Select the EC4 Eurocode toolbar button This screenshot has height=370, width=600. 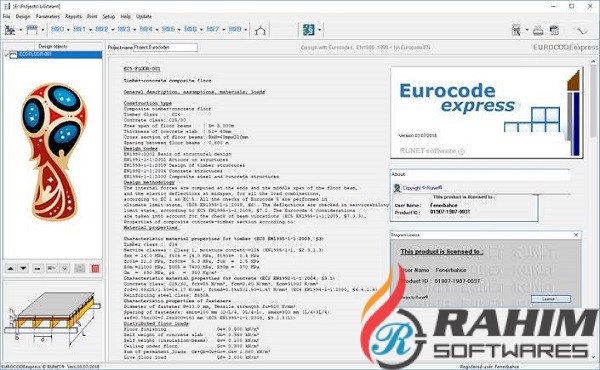coord(146,29)
